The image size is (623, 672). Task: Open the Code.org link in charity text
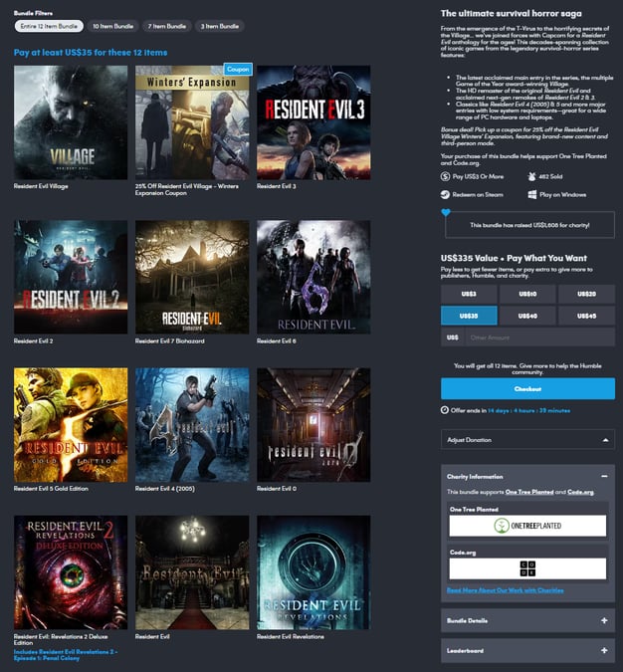[580, 492]
